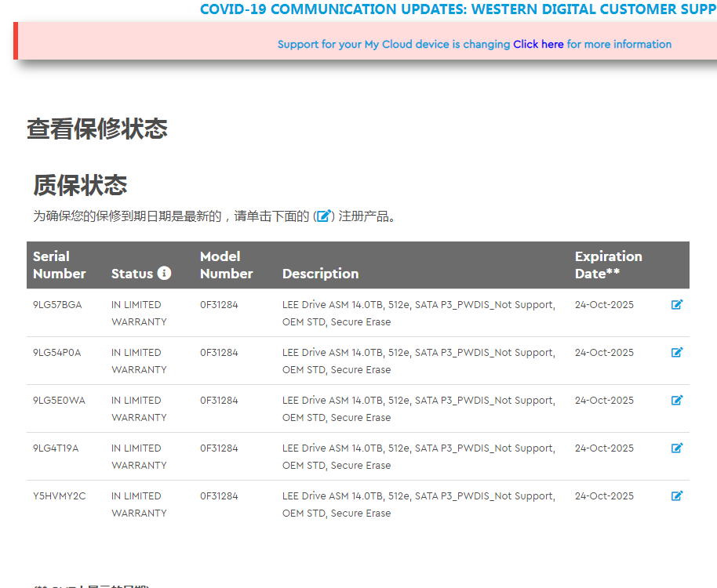Click the 查看保修状态 page heading
The height and width of the screenshot is (588, 717).
[x=97, y=129]
